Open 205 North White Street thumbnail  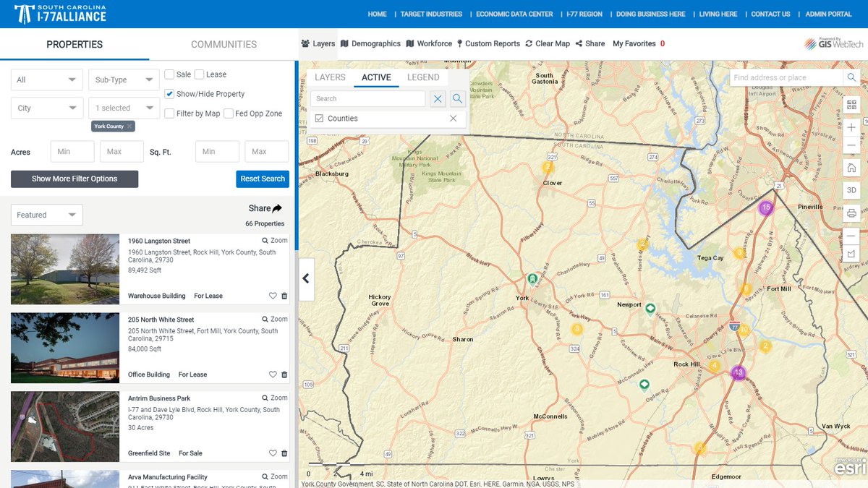pyautogui.click(x=65, y=348)
